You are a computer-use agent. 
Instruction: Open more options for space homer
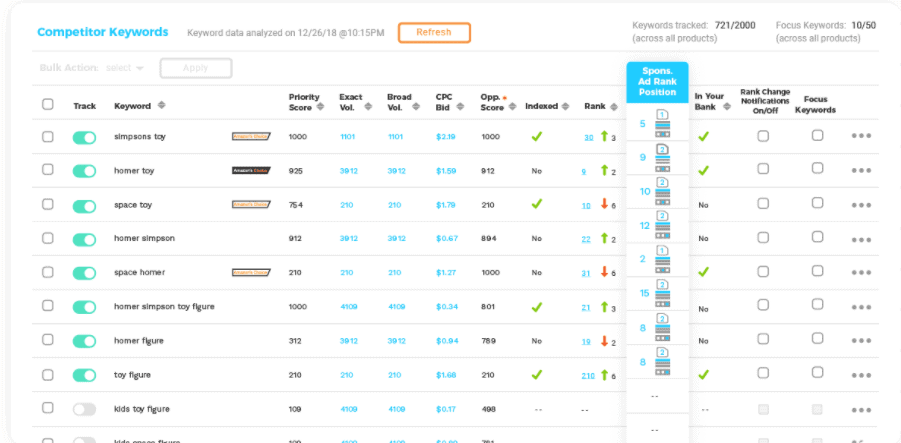click(861, 273)
